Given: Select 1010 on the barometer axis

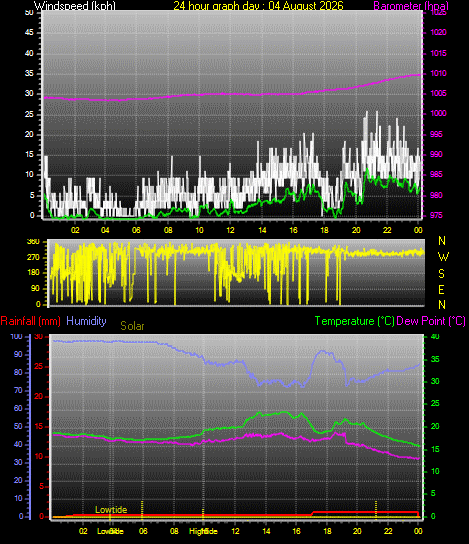Looking at the screenshot, I should tap(438, 74).
